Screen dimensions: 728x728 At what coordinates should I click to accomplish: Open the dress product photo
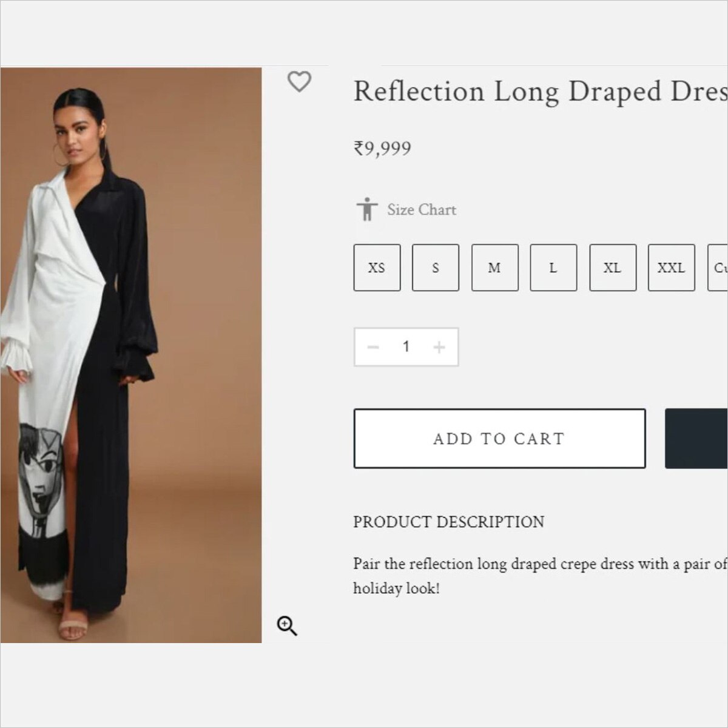pyautogui.click(x=130, y=355)
